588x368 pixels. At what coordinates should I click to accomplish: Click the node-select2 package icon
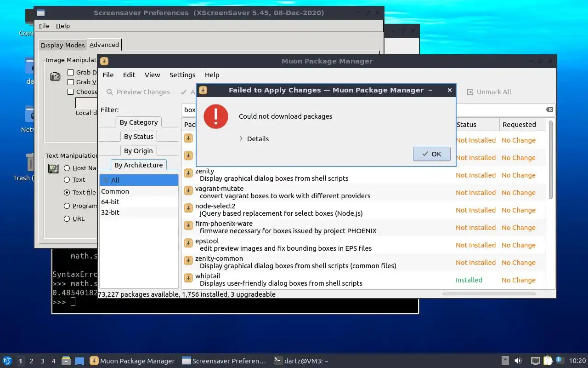point(188,208)
